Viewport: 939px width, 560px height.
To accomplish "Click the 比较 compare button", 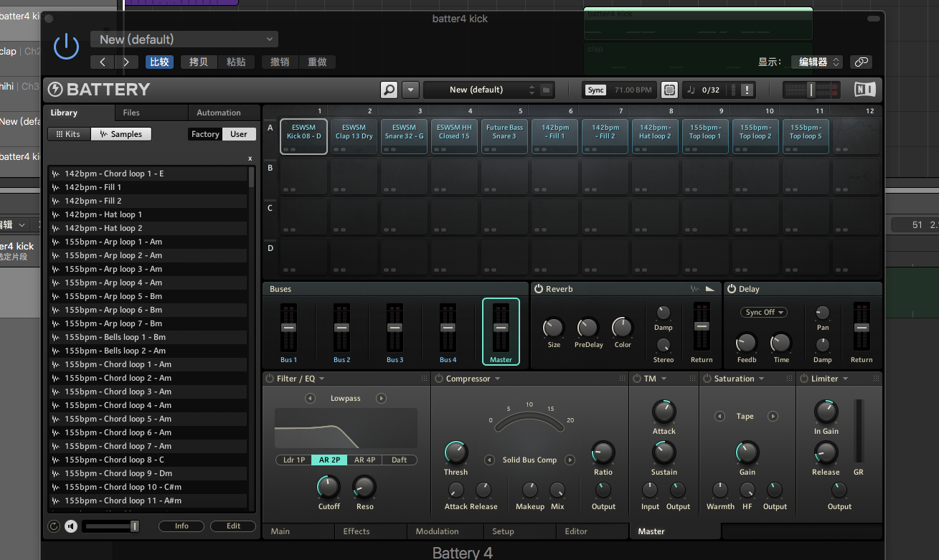I will pyautogui.click(x=159, y=62).
